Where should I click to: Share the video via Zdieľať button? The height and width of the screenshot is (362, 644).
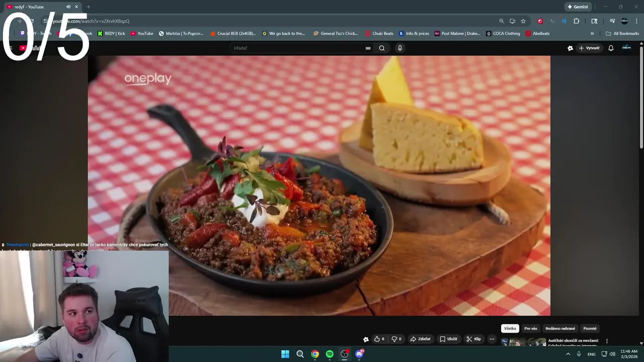tap(421, 339)
